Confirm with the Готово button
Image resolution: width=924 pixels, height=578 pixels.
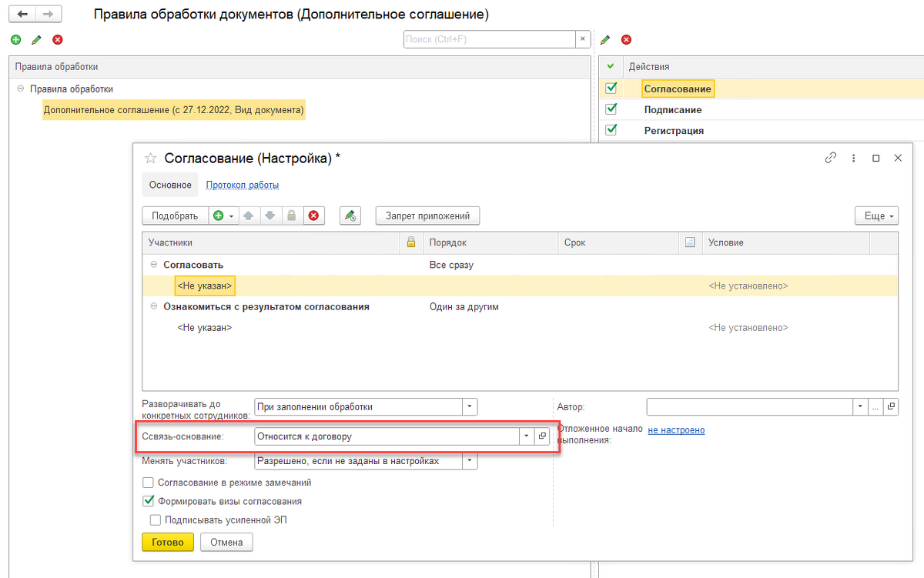pos(168,542)
